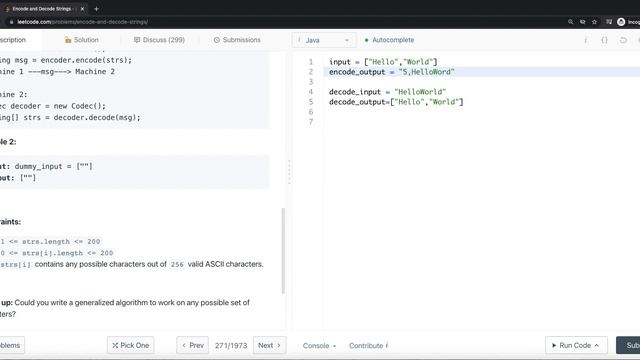Viewport: 640px width, 360px height.
Task: Click the '256' code value in constraints
Action: click(177, 264)
